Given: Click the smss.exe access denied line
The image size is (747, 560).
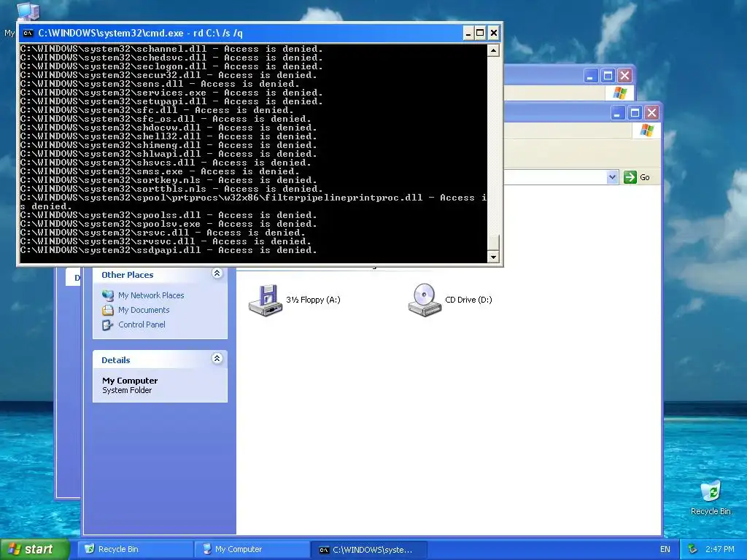Looking at the screenshot, I should click(x=160, y=171).
